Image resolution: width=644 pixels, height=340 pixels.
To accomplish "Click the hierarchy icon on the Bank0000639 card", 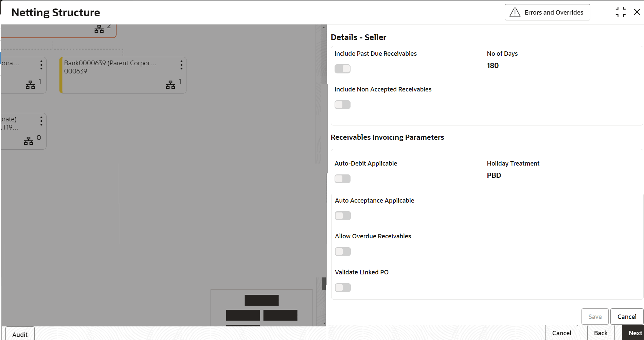I will pos(171,85).
